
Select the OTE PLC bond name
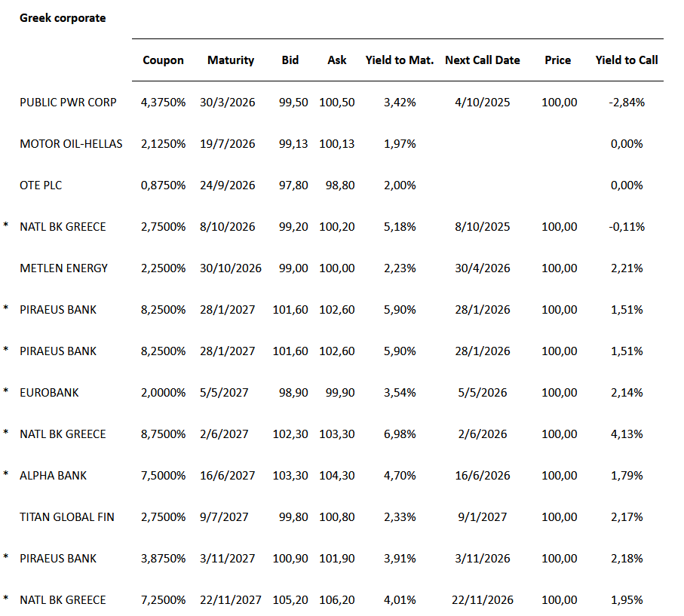(x=41, y=185)
